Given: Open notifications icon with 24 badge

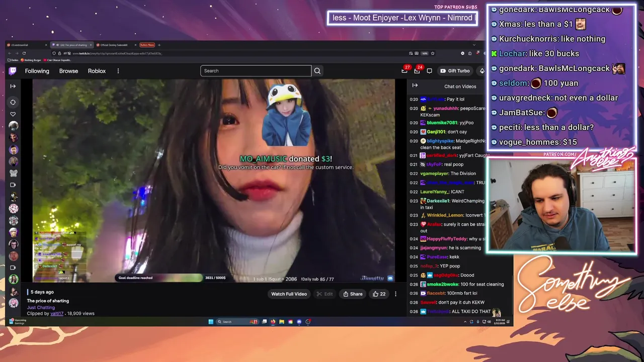Looking at the screenshot, I should pos(417,70).
